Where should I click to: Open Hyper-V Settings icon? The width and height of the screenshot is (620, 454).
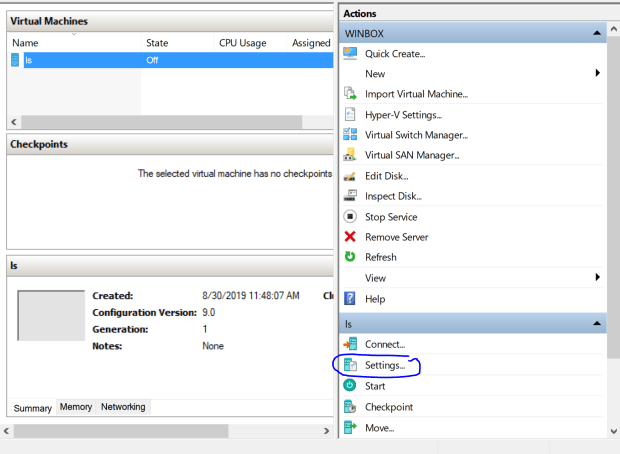[x=350, y=114]
